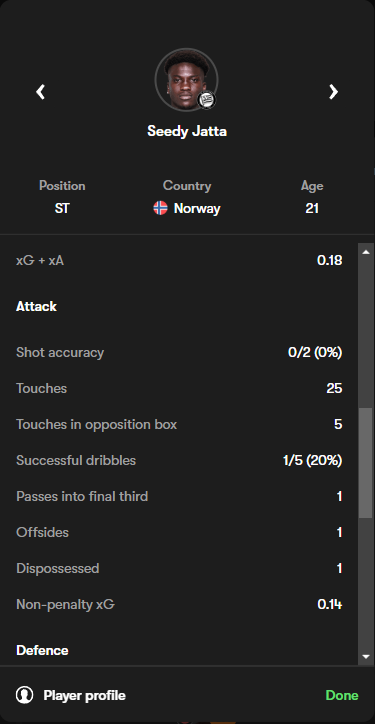Click the Norway country label
Image resolution: width=375 pixels, height=724 pixels.
(197, 208)
